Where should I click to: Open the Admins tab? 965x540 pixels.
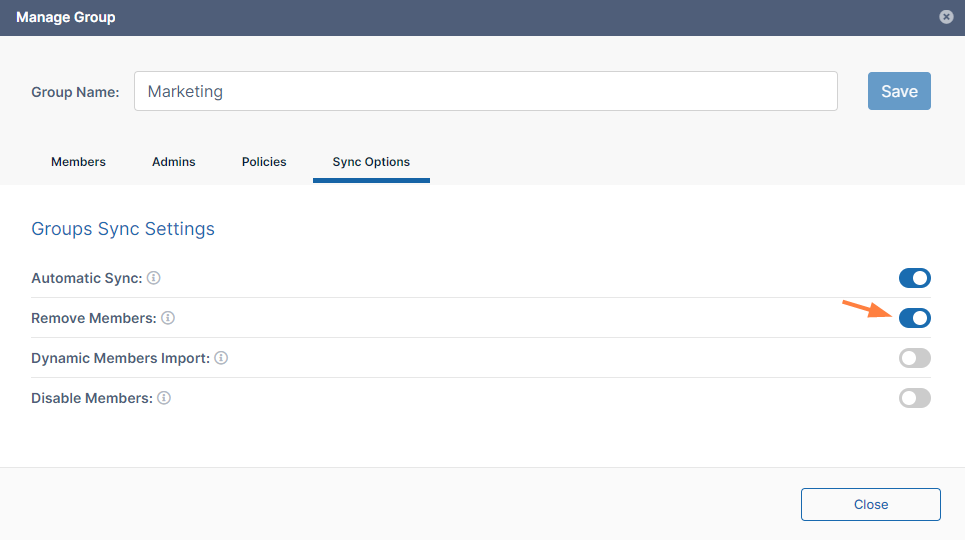[x=173, y=162]
